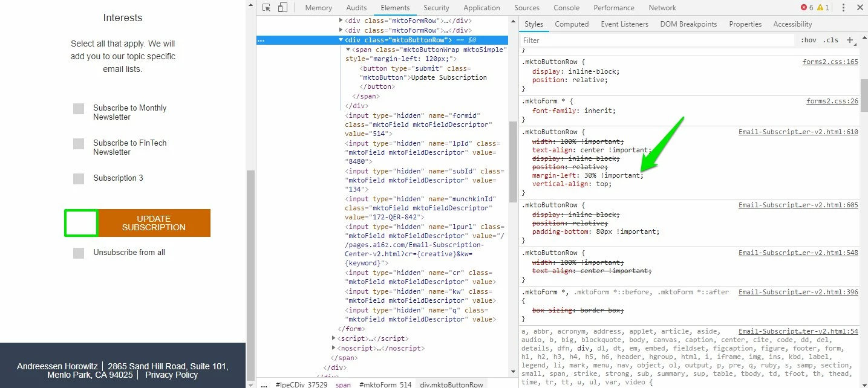Switch to the Network tab
The height and width of the screenshot is (388, 868).
click(x=662, y=8)
